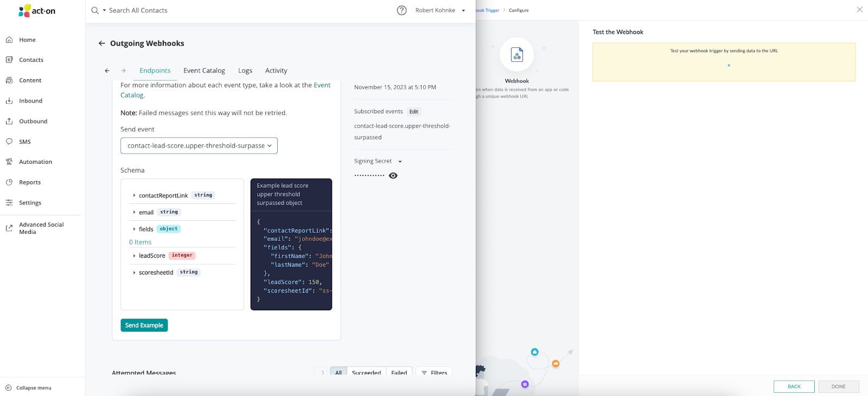Click the search magnifier icon

pos(95,10)
